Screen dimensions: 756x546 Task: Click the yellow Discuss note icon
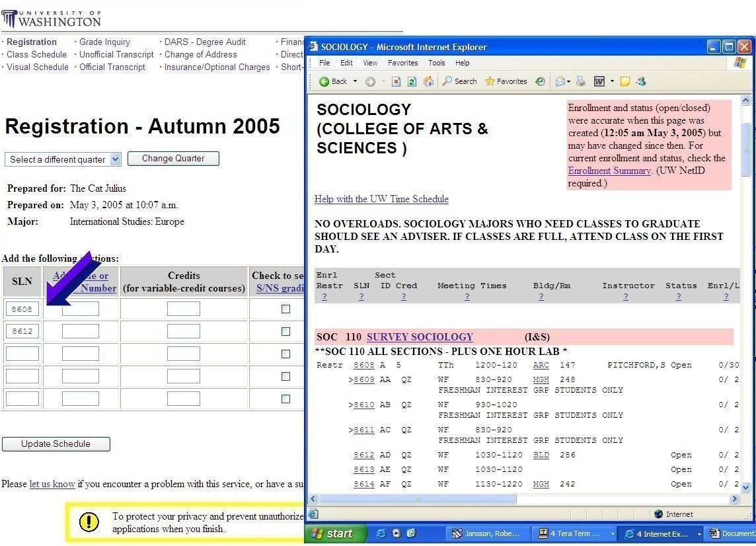click(x=625, y=81)
